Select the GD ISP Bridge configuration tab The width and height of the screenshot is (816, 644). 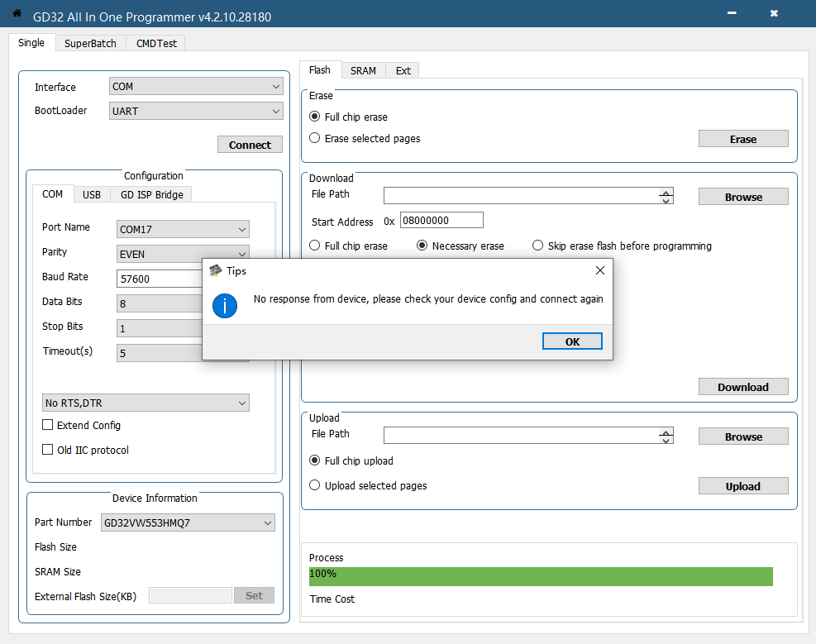click(152, 194)
